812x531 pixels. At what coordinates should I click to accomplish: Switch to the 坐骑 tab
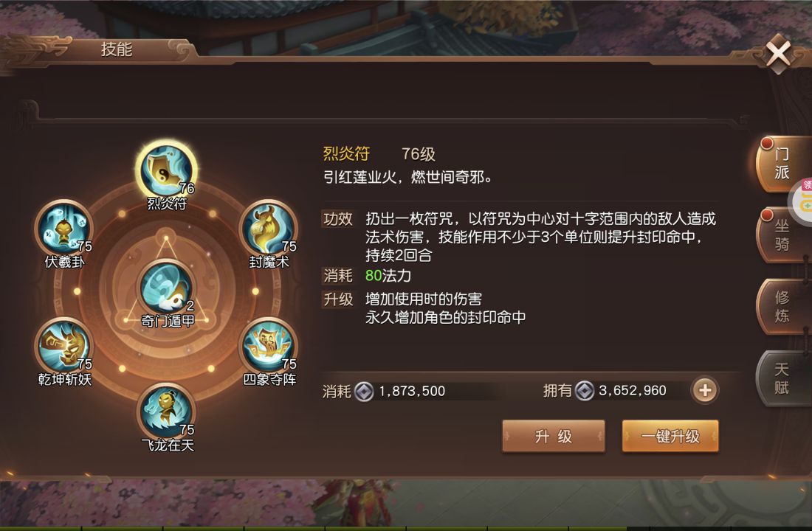[x=781, y=235]
